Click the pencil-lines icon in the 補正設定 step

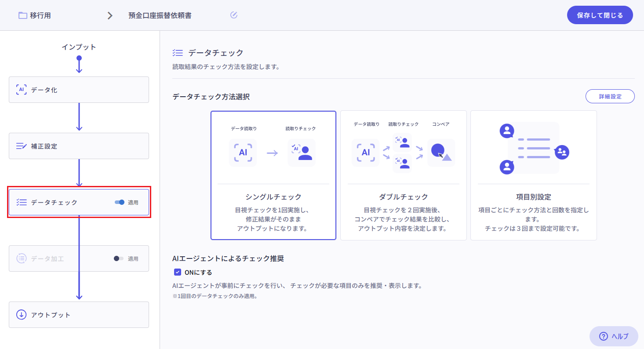pyautogui.click(x=21, y=146)
